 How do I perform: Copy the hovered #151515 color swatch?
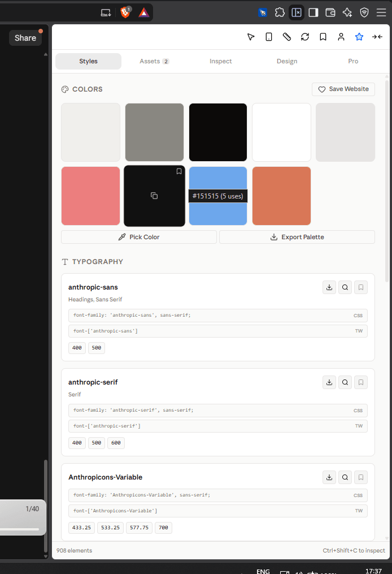154,196
